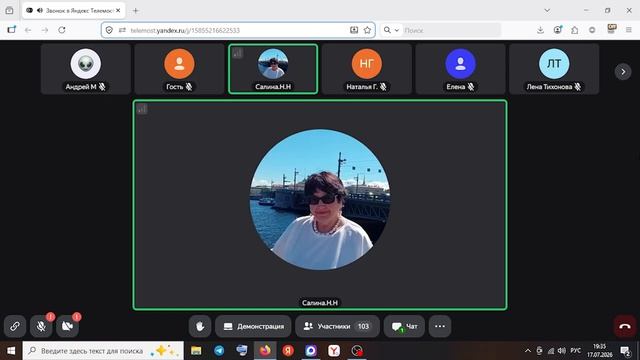640x360 pixels.
Task: Switch the РУС input language indicator
Action: tap(576, 351)
